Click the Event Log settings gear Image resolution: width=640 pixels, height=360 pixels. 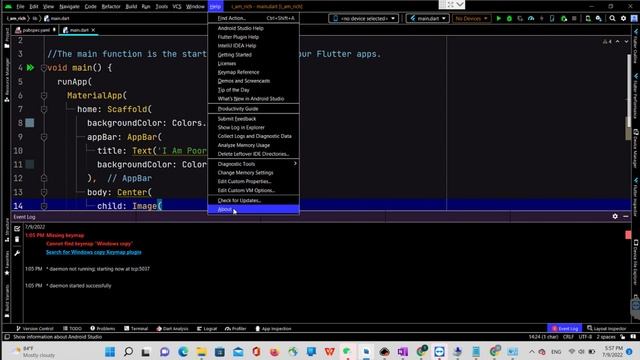pos(615,216)
